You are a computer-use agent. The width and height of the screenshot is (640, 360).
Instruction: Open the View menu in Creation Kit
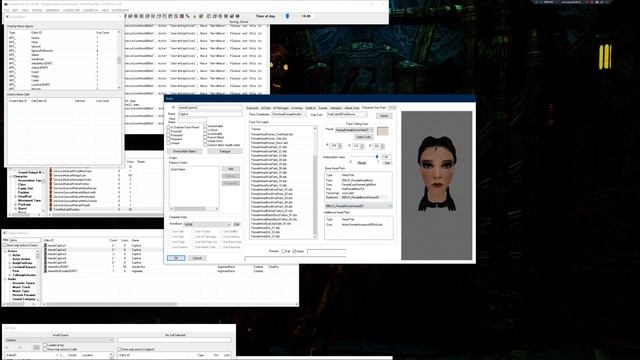tap(25, 10)
